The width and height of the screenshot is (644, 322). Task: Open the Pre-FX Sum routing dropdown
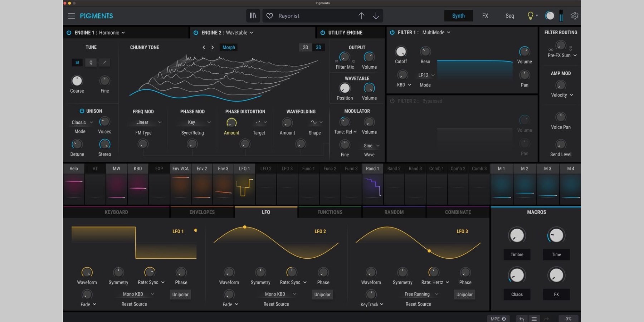pyautogui.click(x=562, y=55)
